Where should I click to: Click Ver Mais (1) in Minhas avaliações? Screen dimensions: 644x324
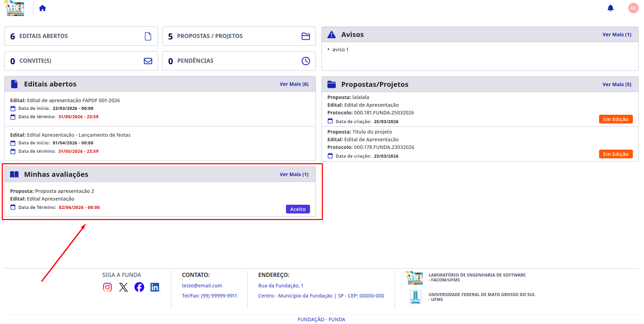[294, 174]
